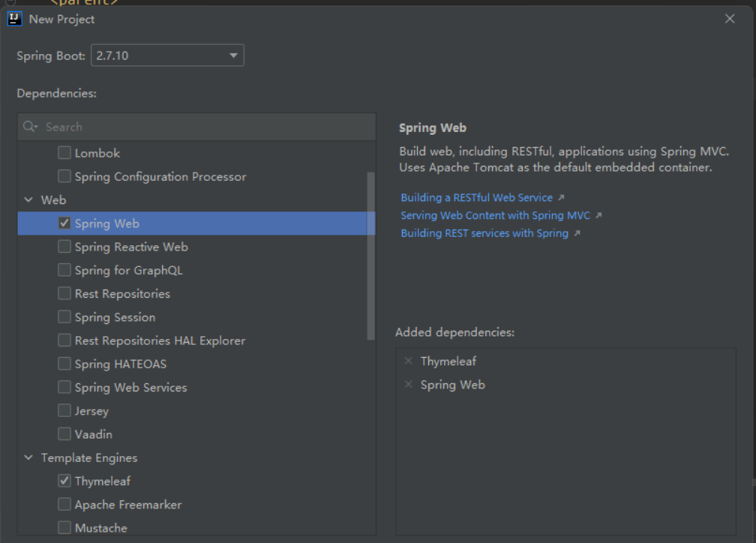Collapse the Web category

point(28,200)
